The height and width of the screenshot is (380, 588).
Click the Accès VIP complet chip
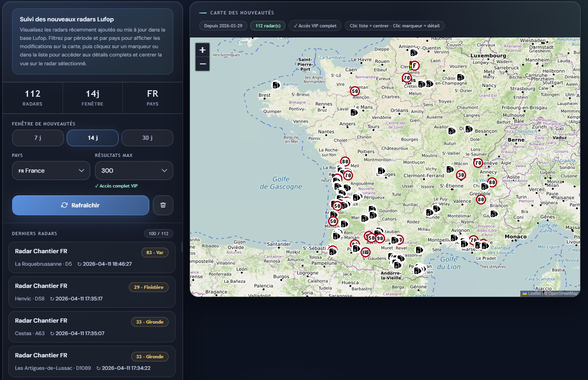coord(315,25)
